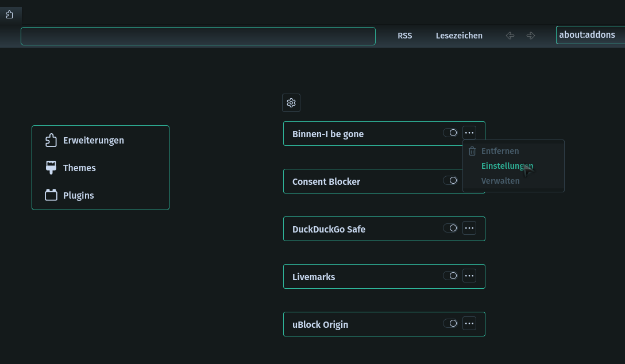Screen dimensions: 625x364
Task: Click the plugin block icon beside Plugins
Action: click(51, 195)
